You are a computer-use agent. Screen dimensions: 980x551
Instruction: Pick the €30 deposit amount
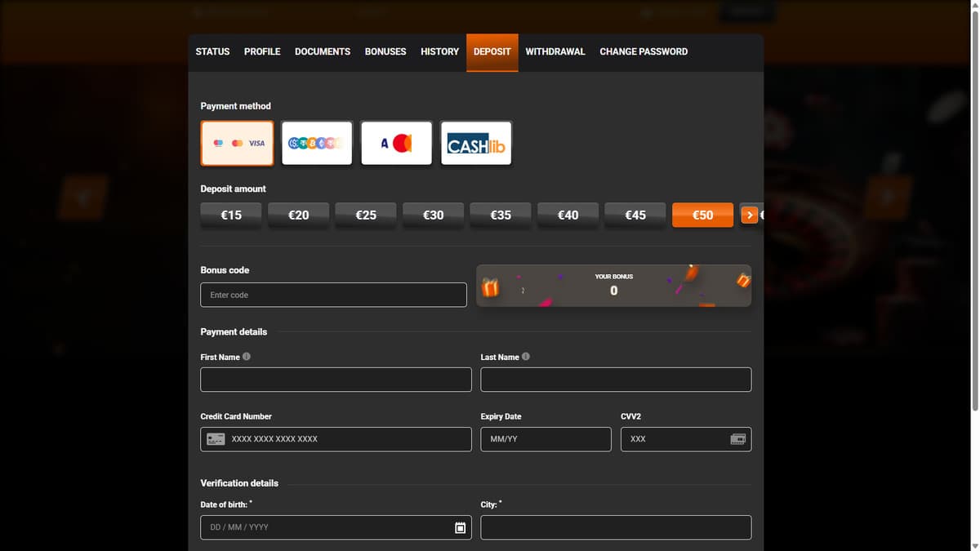(x=434, y=215)
